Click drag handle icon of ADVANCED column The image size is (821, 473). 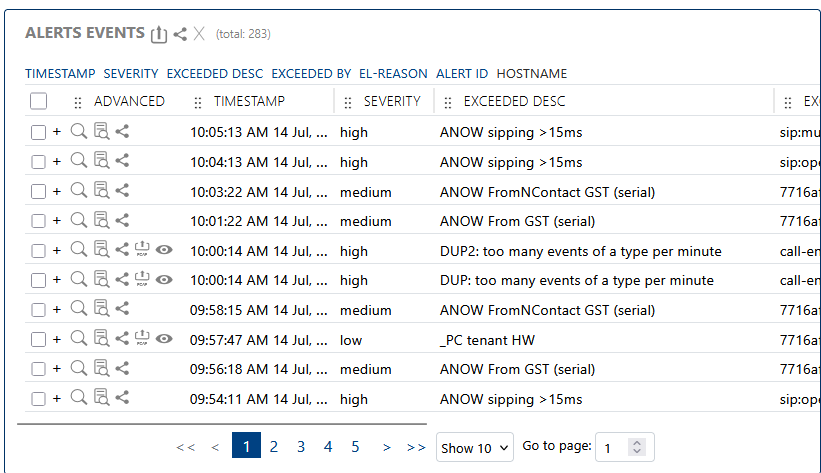(78, 103)
